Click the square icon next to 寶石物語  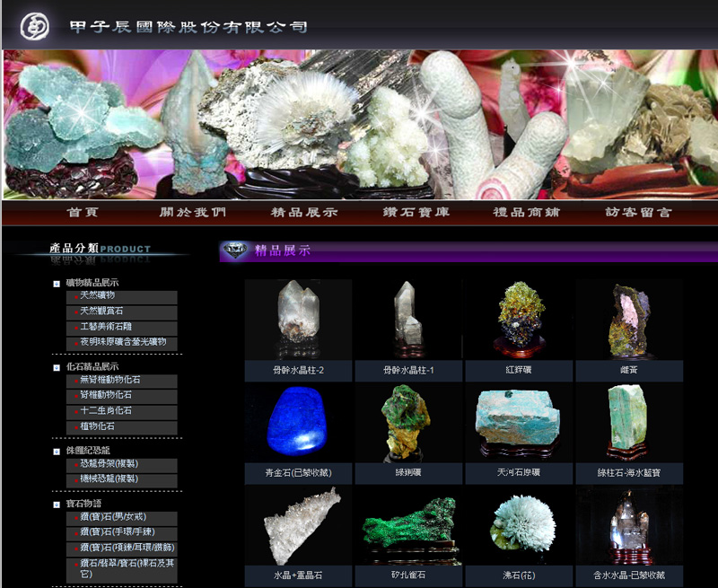point(57,505)
